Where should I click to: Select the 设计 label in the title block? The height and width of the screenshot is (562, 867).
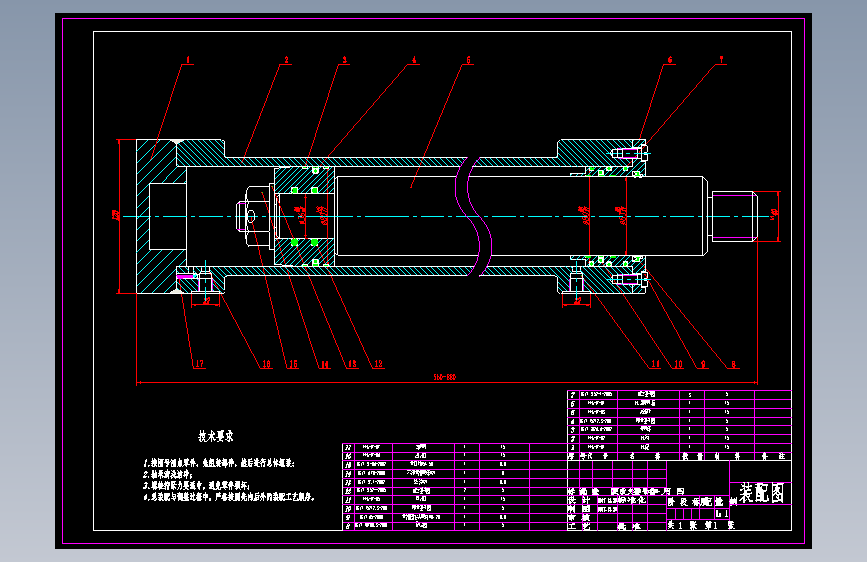[x=579, y=500]
